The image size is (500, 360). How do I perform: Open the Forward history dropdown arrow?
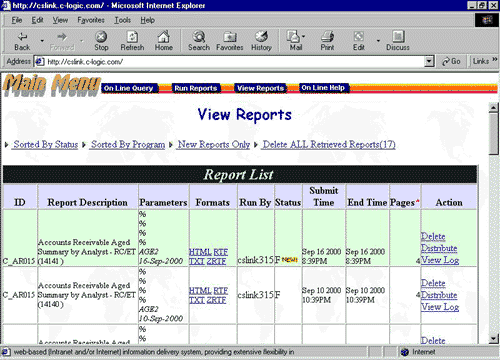(x=82, y=41)
